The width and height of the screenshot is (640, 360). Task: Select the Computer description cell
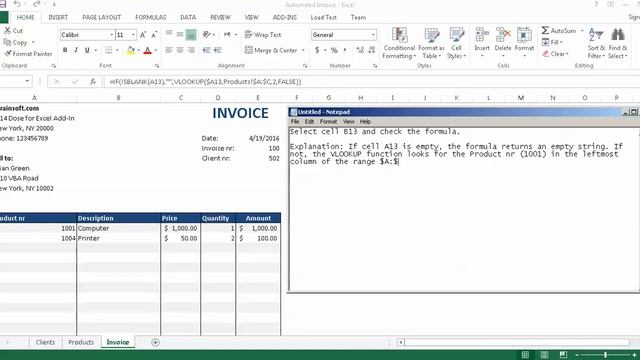118,228
